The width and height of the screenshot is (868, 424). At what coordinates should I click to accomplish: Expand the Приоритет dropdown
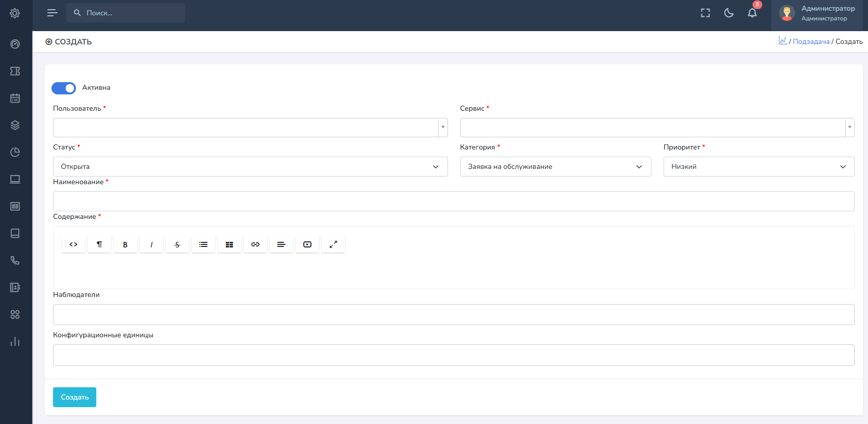click(758, 167)
